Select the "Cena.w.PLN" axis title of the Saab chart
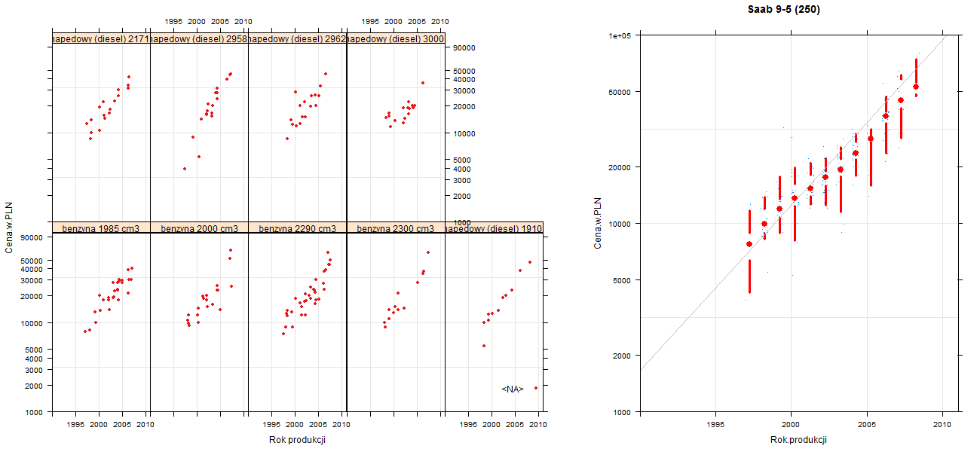The width and height of the screenshot is (980, 452). click(597, 223)
